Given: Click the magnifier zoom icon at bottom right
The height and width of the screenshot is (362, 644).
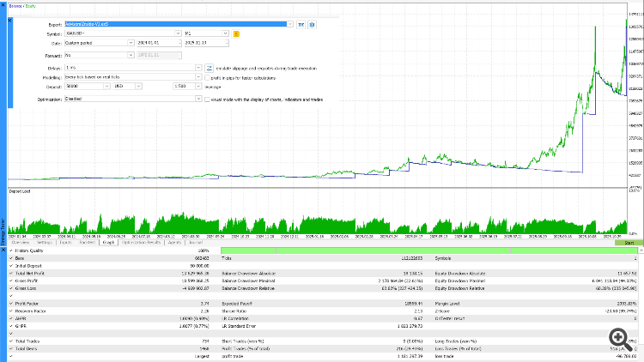Looking at the screenshot, I should pos(617,339).
